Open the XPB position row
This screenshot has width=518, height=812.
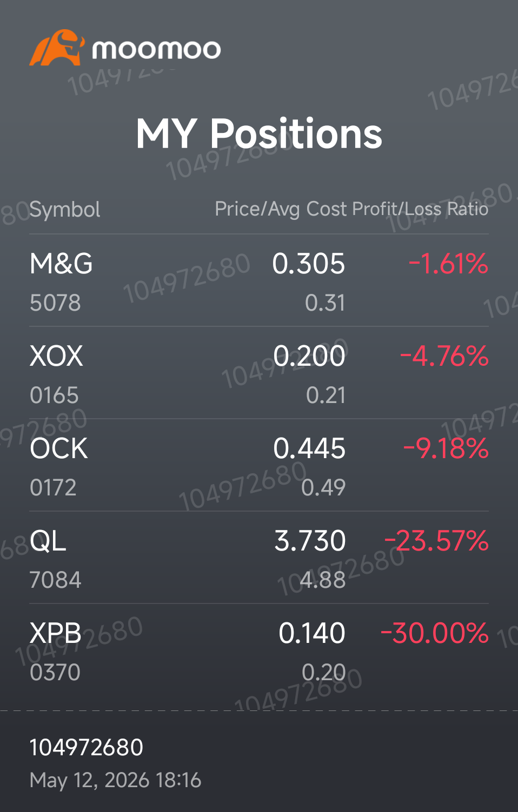click(x=259, y=650)
